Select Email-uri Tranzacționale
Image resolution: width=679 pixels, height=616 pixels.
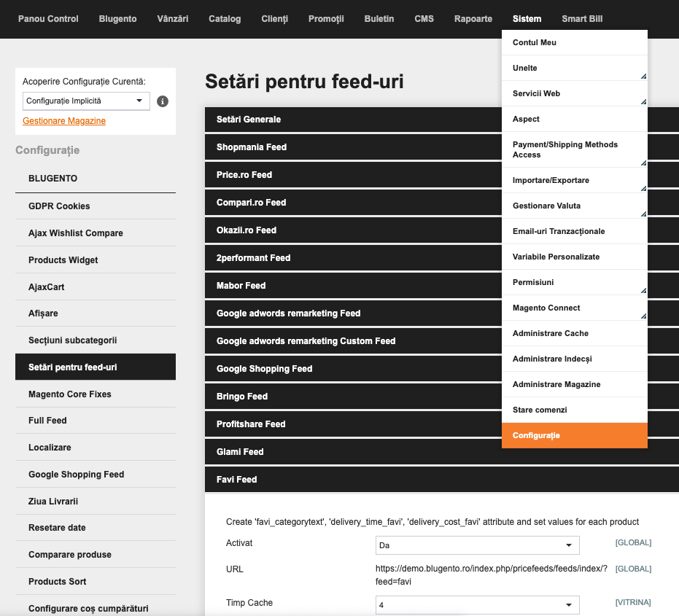coord(574,231)
